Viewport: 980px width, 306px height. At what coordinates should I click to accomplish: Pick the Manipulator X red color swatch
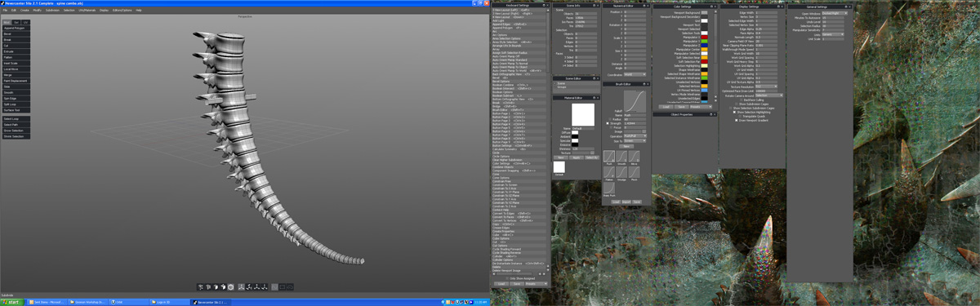tap(704, 38)
